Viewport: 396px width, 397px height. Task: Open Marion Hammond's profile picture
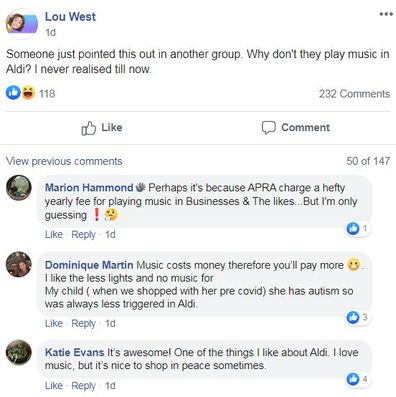pyautogui.click(x=19, y=188)
